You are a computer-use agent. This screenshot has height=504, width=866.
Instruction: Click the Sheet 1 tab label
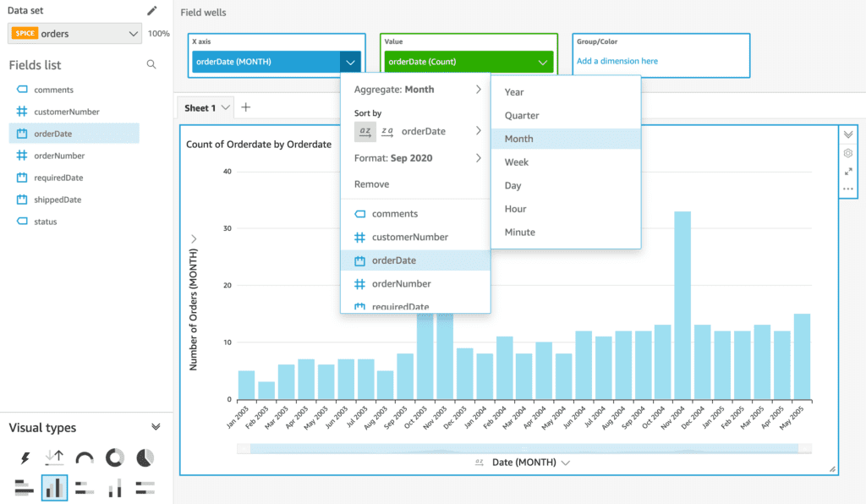200,108
